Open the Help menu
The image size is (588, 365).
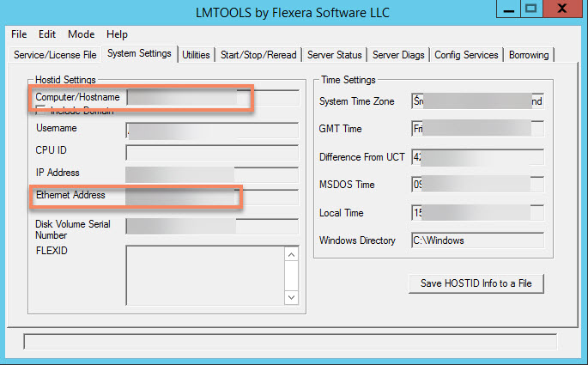(x=117, y=34)
